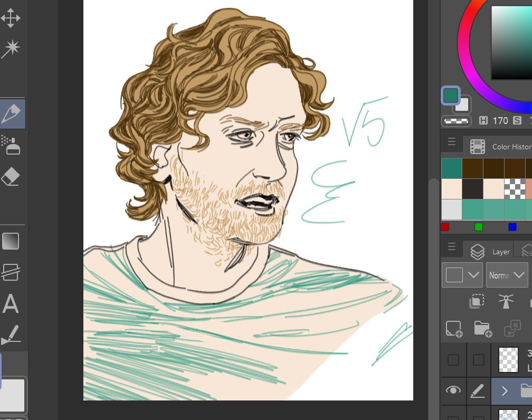Click the Transfer to lower layer icon
This screenshot has height=420, width=532.
512,328
